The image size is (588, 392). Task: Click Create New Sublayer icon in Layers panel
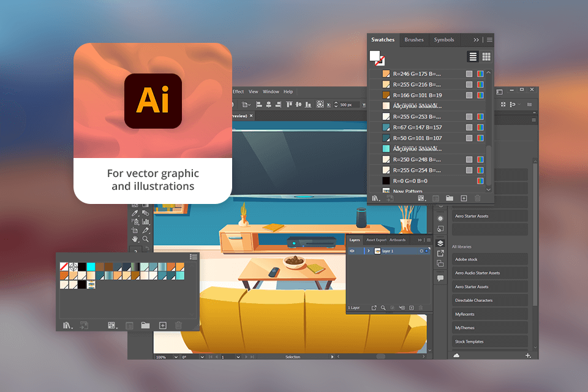point(402,307)
